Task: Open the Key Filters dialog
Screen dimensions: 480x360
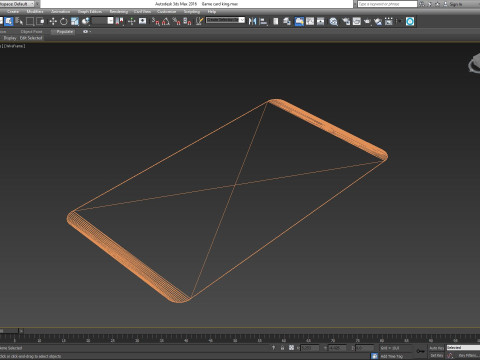Action: click(468, 356)
